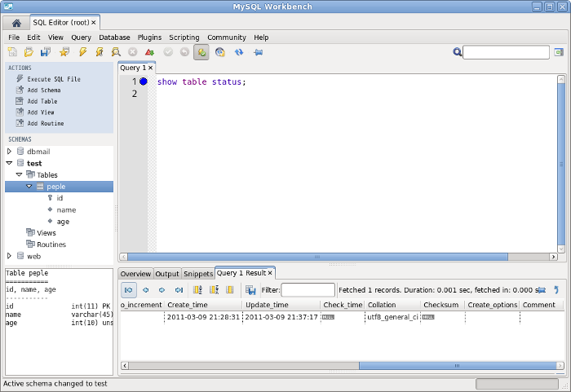Go to next record in results
Screen dimensions: 571x392
tap(162, 290)
